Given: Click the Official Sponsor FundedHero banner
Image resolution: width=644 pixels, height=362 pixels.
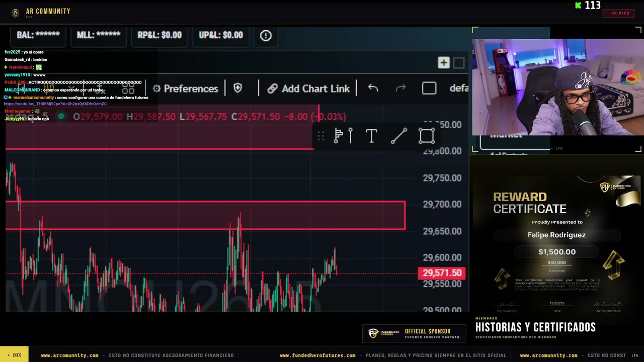Looking at the screenshot, I should [x=414, y=333].
